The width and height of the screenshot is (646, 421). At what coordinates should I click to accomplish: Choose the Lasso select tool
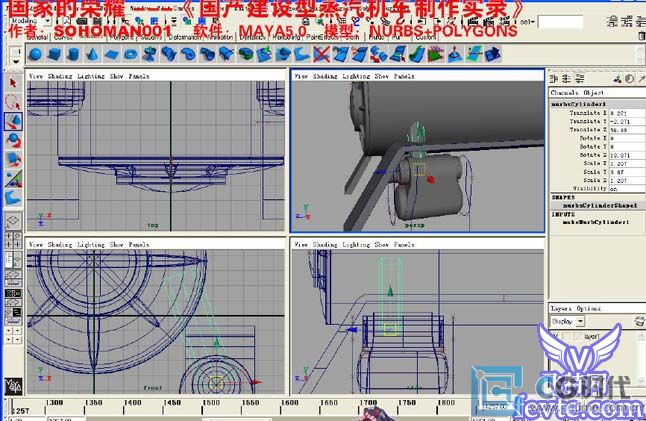13,103
